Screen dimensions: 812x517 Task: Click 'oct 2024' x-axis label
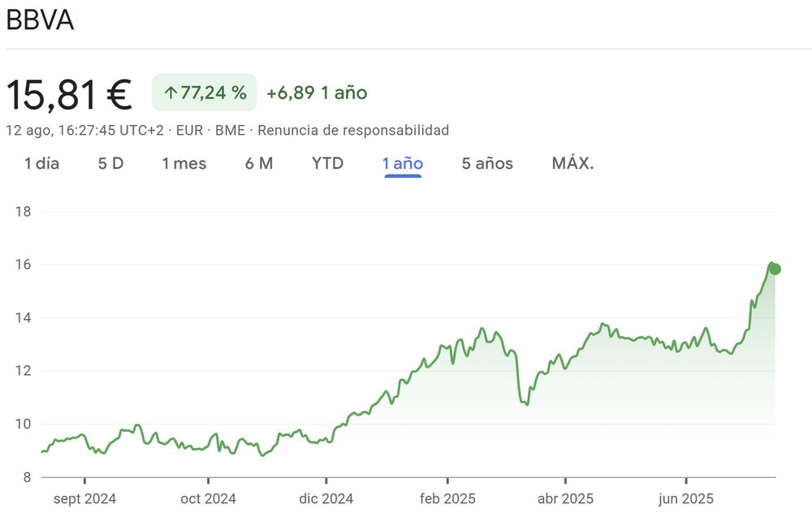coord(208,499)
